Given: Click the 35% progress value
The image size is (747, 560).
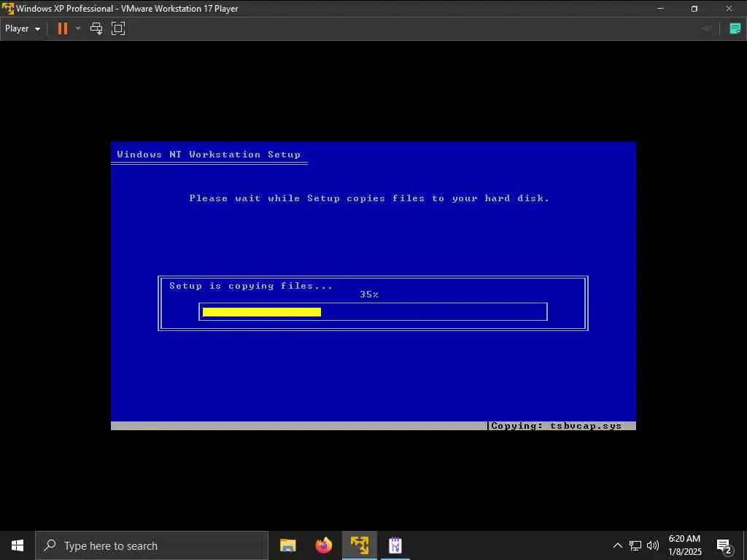Looking at the screenshot, I should [x=369, y=295].
